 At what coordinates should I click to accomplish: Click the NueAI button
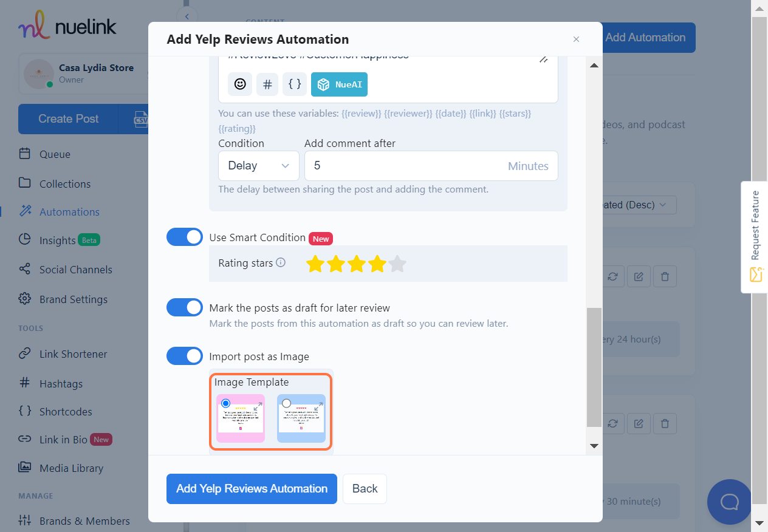pos(339,84)
